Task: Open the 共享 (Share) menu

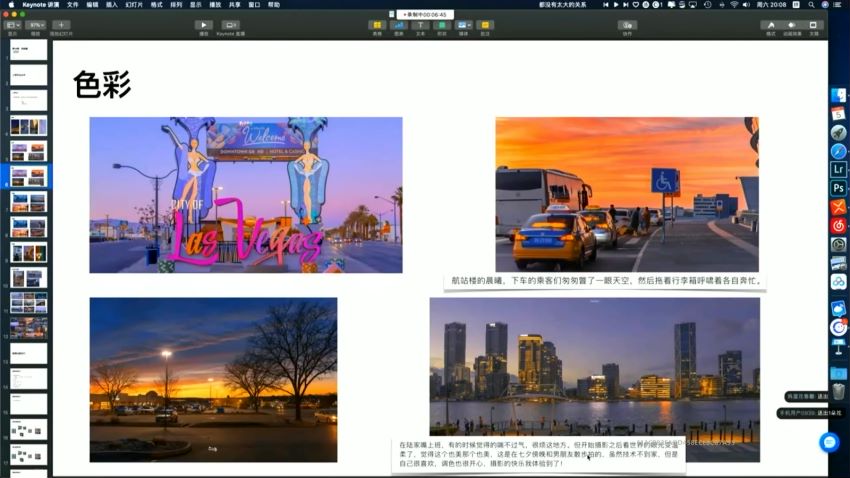Action: (235, 4)
